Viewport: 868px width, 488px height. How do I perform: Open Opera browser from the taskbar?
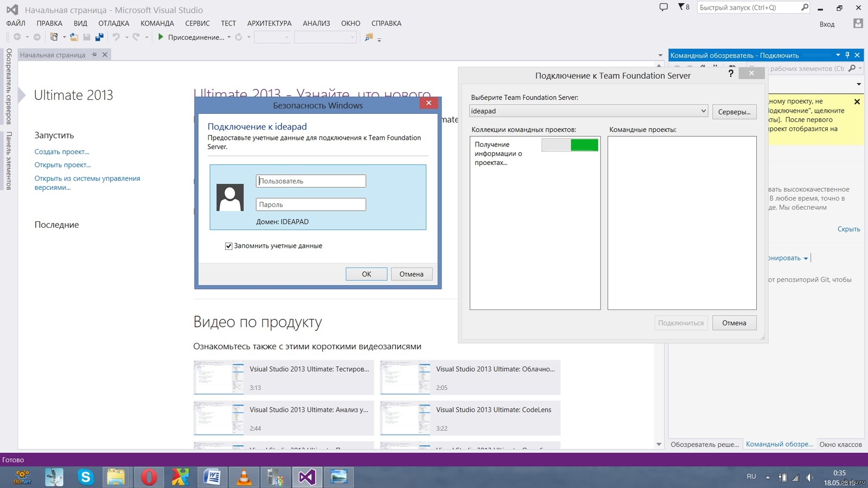(149, 477)
